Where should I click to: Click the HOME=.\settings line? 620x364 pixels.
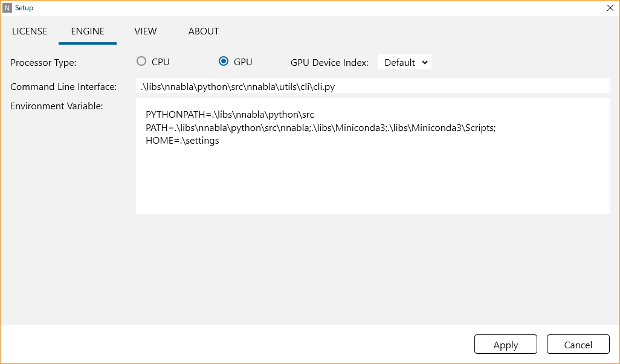tap(182, 141)
